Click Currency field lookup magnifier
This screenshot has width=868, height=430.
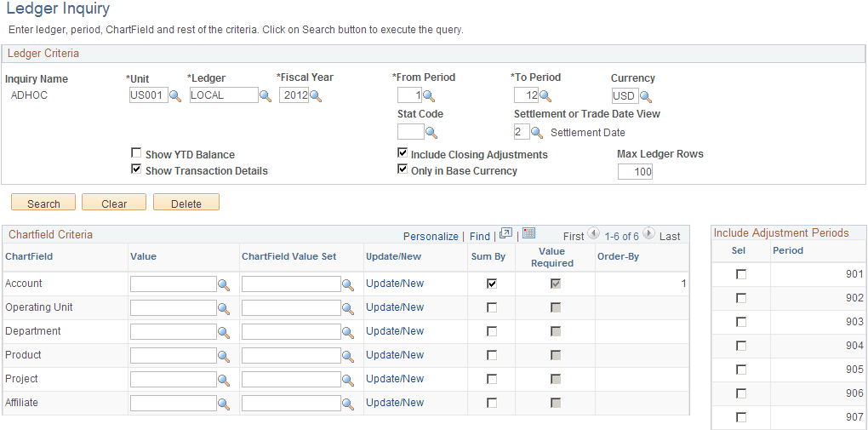pyautogui.click(x=645, y=96)
